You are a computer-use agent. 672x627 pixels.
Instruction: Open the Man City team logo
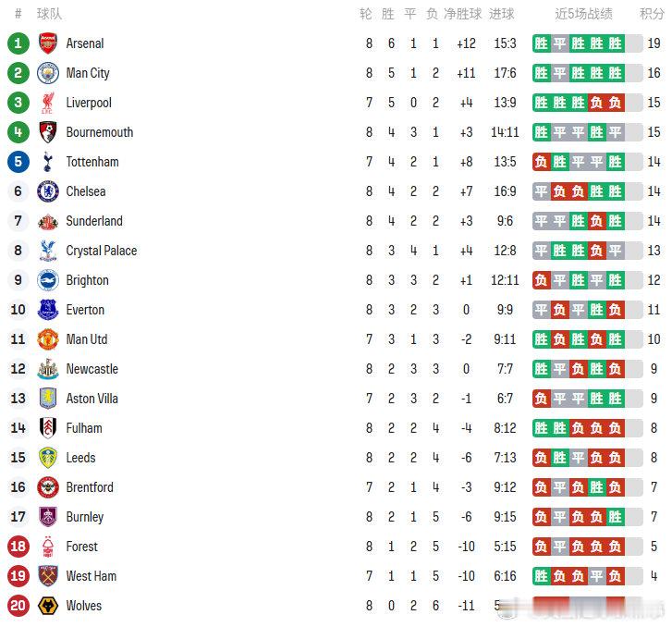48,73
